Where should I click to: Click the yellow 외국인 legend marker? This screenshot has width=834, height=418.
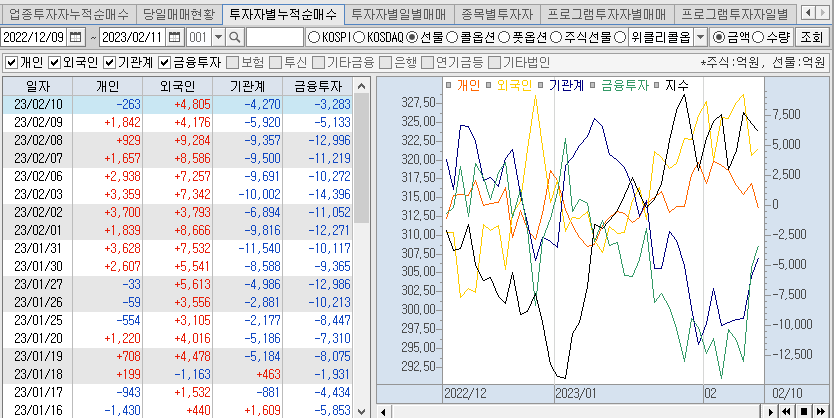point(489,85)
